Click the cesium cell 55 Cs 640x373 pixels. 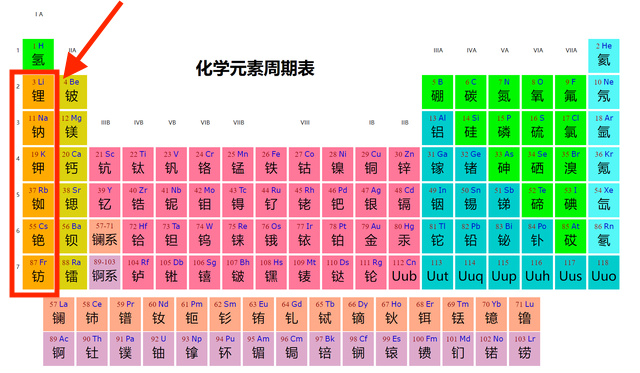(38, 236)
